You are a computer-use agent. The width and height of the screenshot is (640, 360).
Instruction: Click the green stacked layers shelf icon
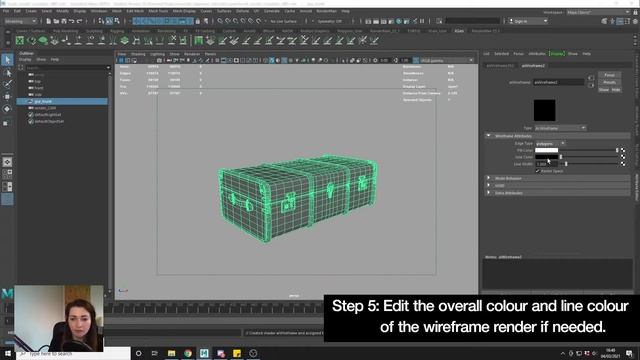124,40
